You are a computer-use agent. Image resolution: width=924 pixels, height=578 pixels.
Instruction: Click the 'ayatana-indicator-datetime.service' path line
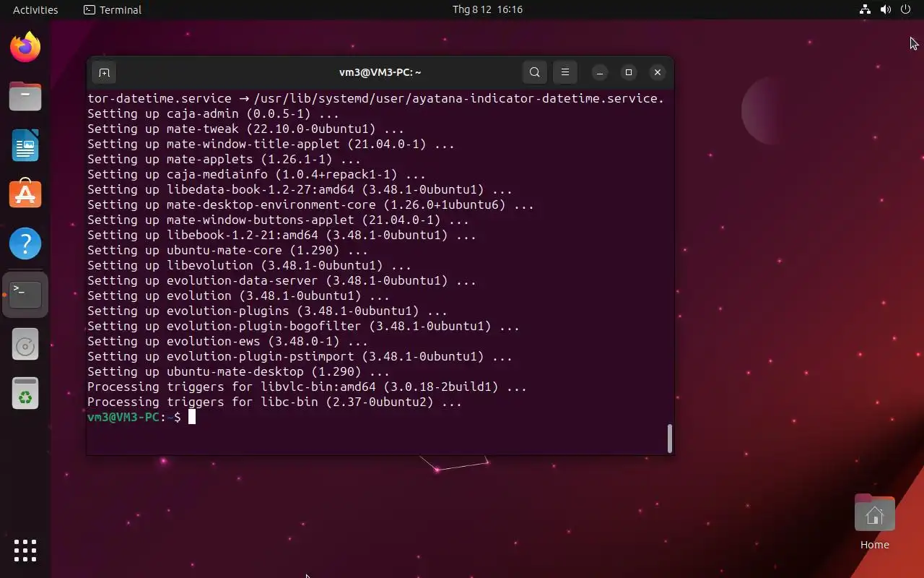[375, 98]
